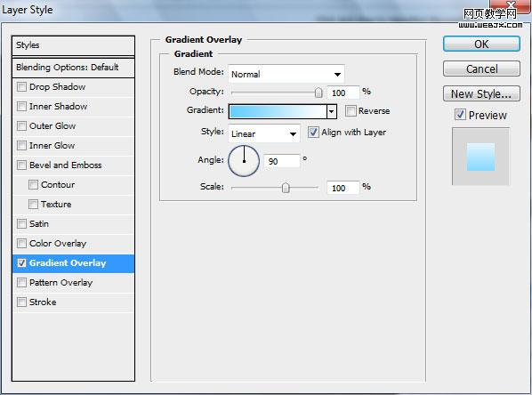Click the Scale slider handle
Viewport: 532px width, 395px height.
[x=286, y=188]
